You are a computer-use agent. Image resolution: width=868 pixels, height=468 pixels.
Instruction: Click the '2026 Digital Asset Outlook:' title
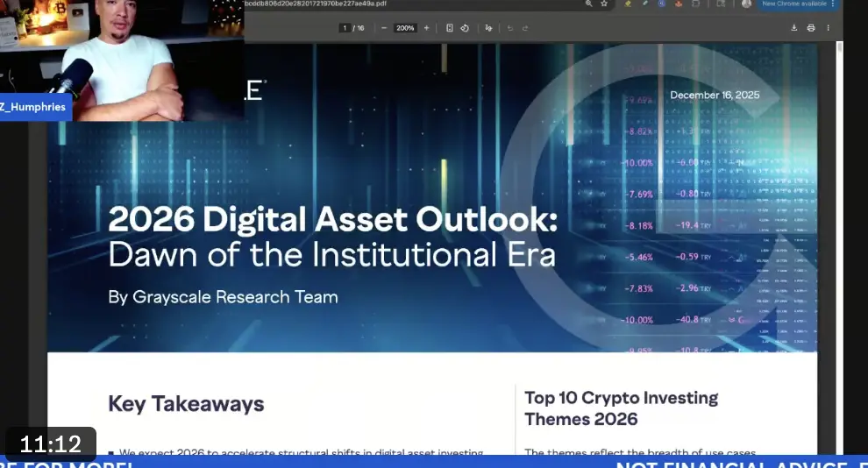click(x=332, y=219)
